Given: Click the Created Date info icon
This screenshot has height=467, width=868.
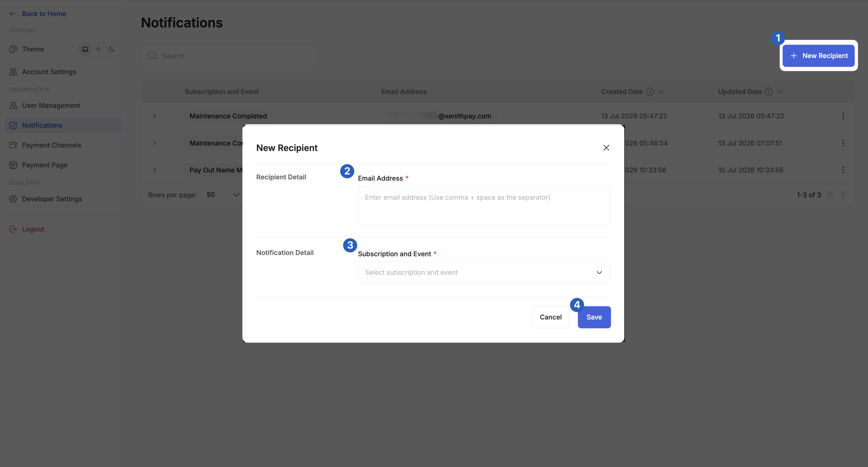Looking at the screenshot, I should click(650, 92).
